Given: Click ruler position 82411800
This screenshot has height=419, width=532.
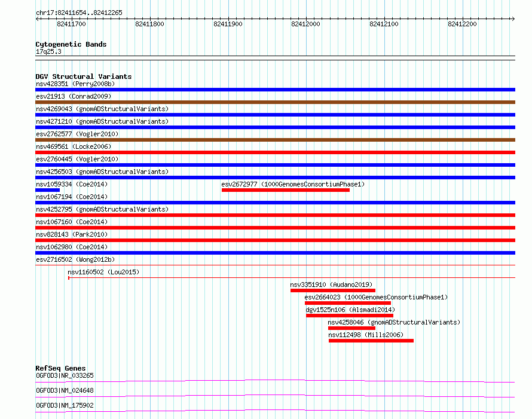Looking at the screenshot, I should point(149,24).
